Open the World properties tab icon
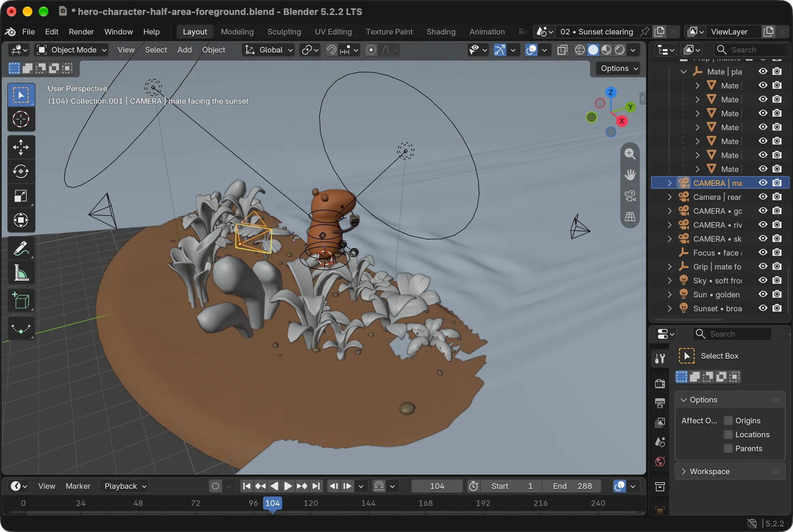 [660, 462]
